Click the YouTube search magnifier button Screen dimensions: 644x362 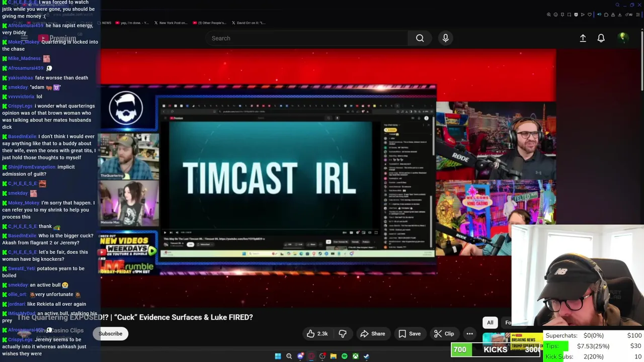click(420, 38)
